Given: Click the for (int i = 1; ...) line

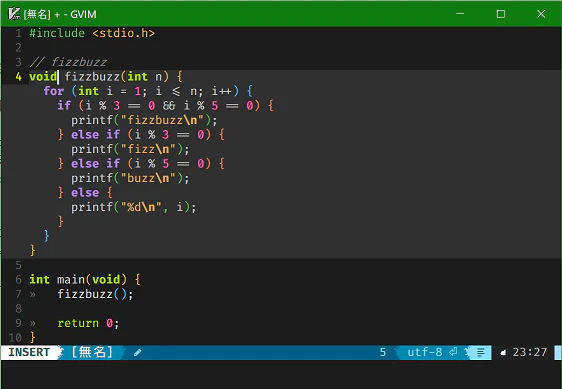Looking at the screenshot, I should click(148, 91).
